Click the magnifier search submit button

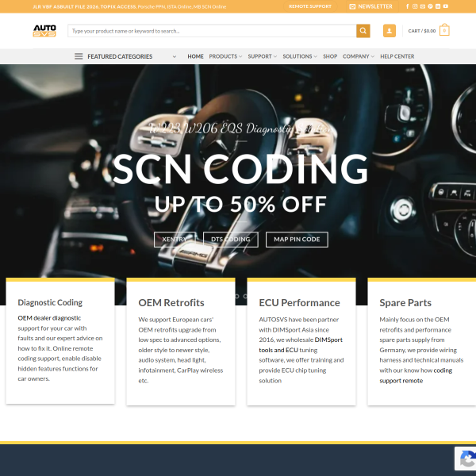pyautogui.click(x=363, y=31)
